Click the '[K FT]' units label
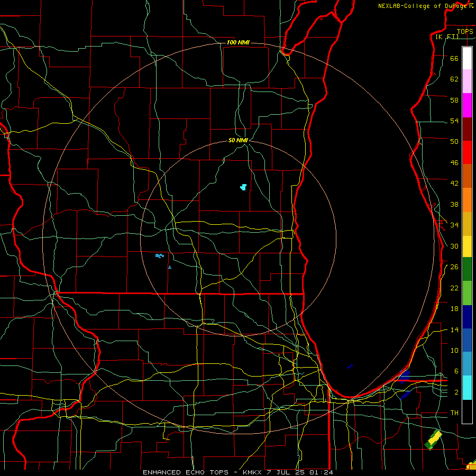The width and height of the screenshot is (476, 476). (x=447, y=36)
